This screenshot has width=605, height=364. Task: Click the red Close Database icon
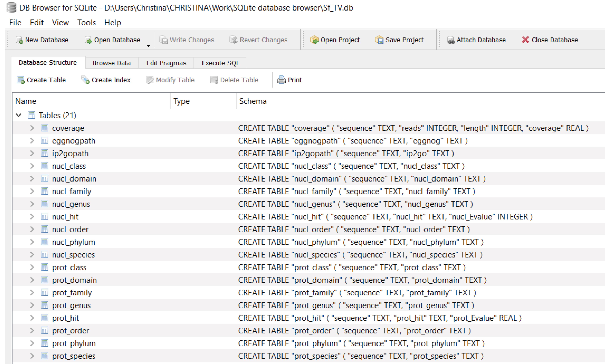pos(525,40)
